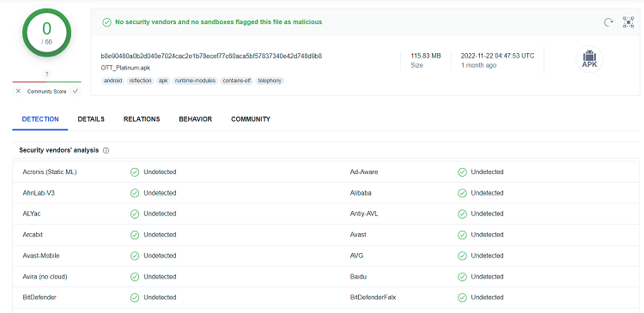The width and height of the screenshot is (644, 313).
Task: Click the Antiy-AVL vendor name
Action: coord(364,214)
